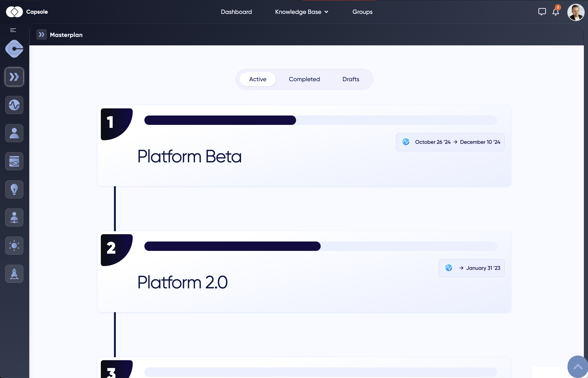The width and height of the screenshot is (588, 378).
Task: Select the Masterplan double-chevron sidebar icon
Action: coord(14,77)
